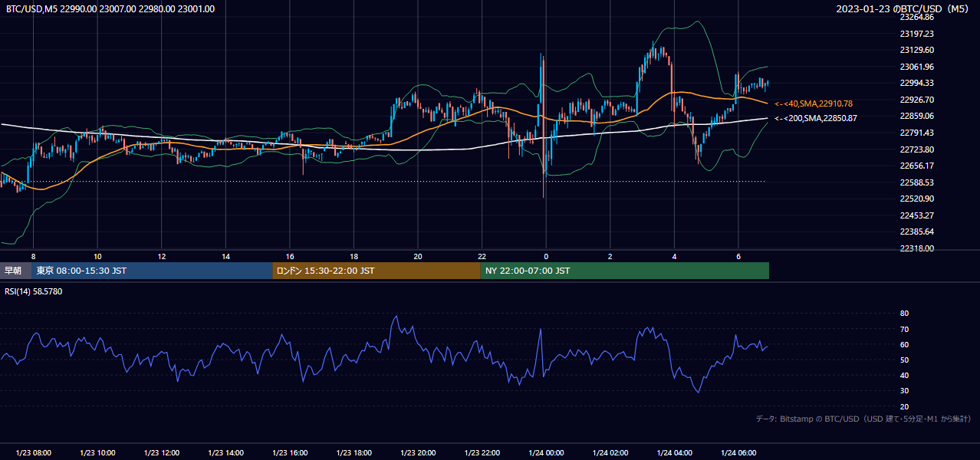Click the Bitstamp data source note
The width and height of the screenshot is (980, 460).
point(863,419)
